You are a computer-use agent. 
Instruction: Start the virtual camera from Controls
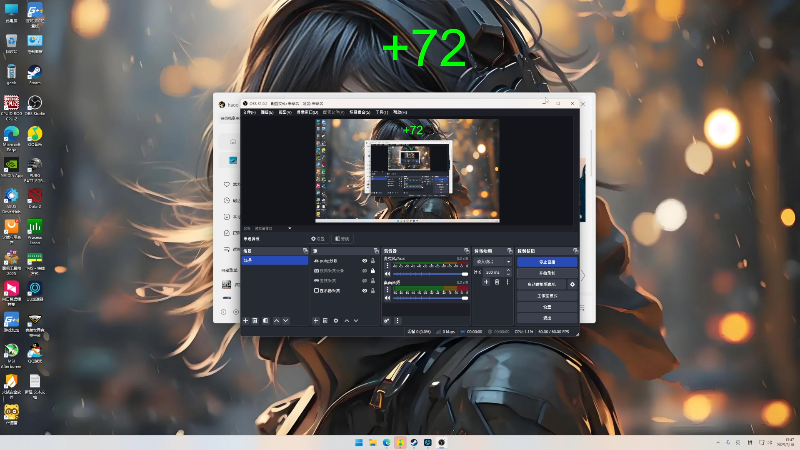pyautogui.click(x=541, y=284)
